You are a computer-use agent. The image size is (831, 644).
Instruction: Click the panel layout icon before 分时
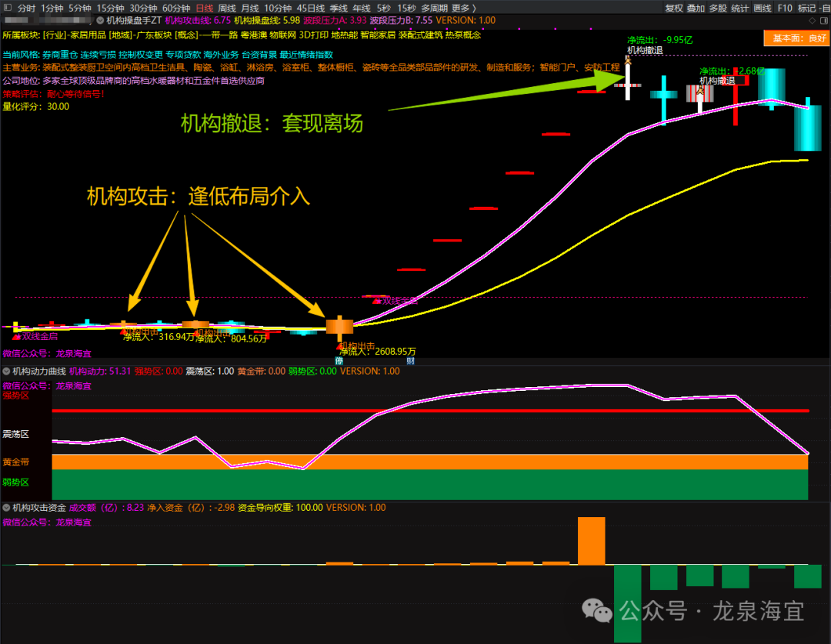[8, 8]
